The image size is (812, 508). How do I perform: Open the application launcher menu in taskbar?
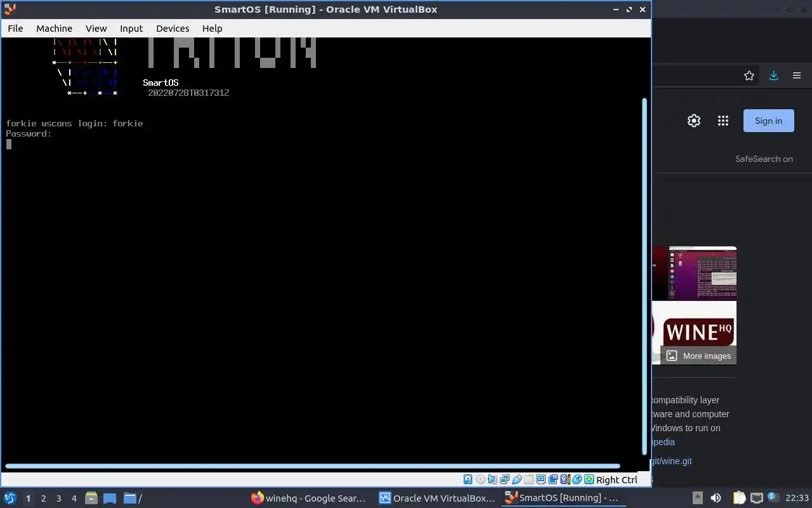(x=10, y=498)
